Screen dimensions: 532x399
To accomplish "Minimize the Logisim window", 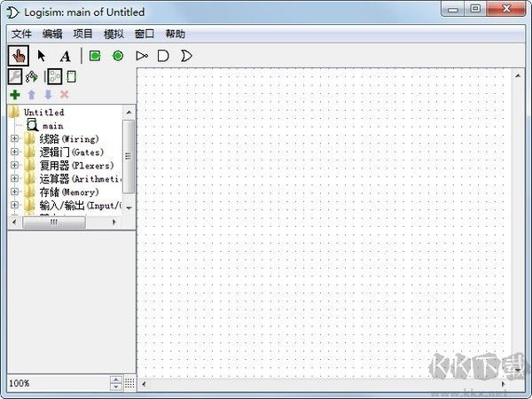I will tap(453, 9).
